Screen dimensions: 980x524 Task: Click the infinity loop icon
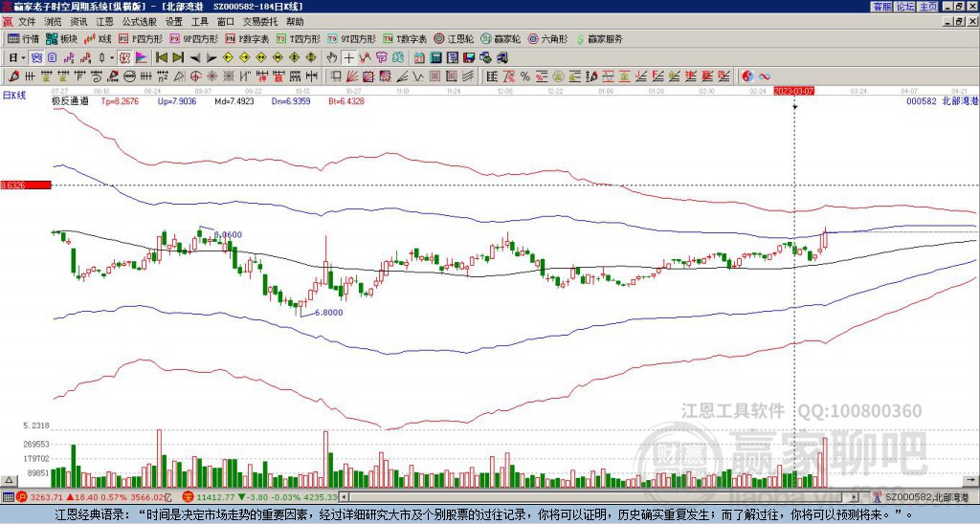tap(765, 76)
